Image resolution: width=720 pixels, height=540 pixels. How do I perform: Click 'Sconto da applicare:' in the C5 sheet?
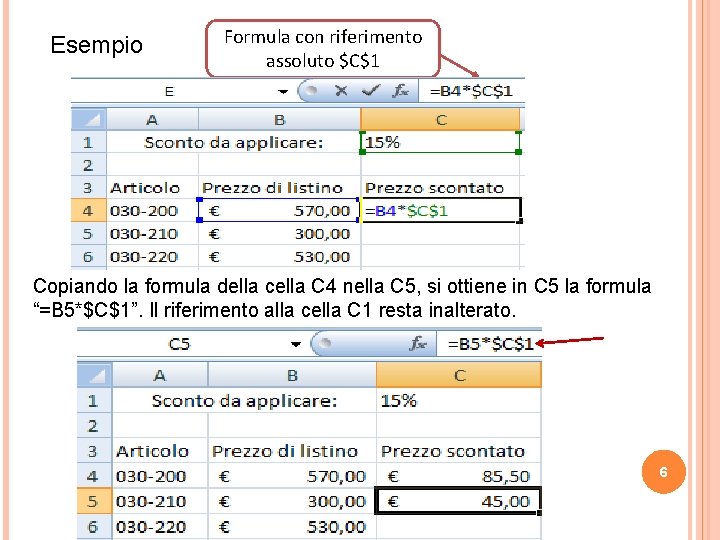pyautogui.click(x=244, y=401)
